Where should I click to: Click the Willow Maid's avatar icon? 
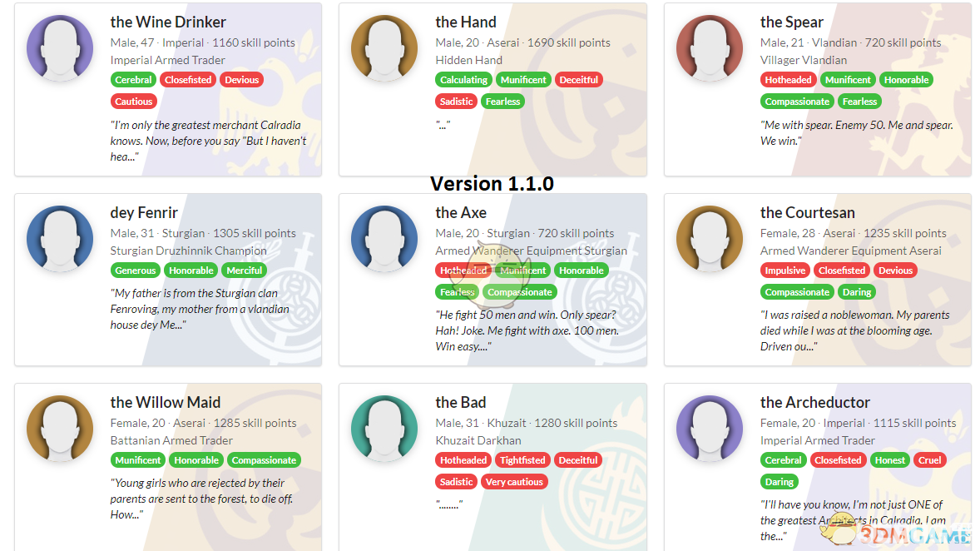pos(60,429)
